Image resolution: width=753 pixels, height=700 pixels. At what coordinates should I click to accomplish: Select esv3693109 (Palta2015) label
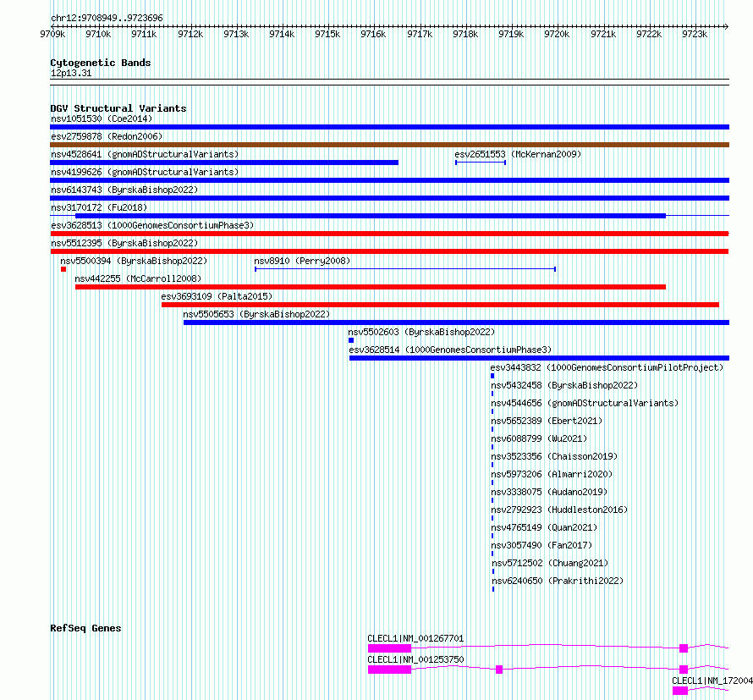[217, 296]
